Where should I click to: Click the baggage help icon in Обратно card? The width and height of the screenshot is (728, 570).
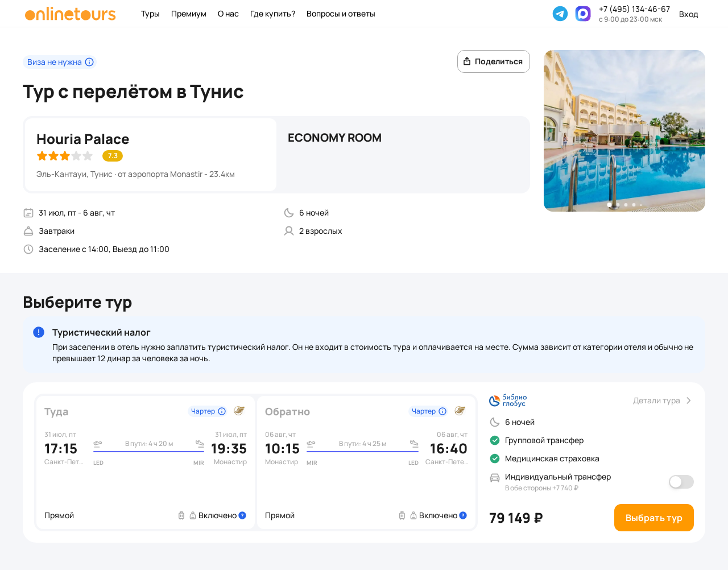click(x=463, y=515)
